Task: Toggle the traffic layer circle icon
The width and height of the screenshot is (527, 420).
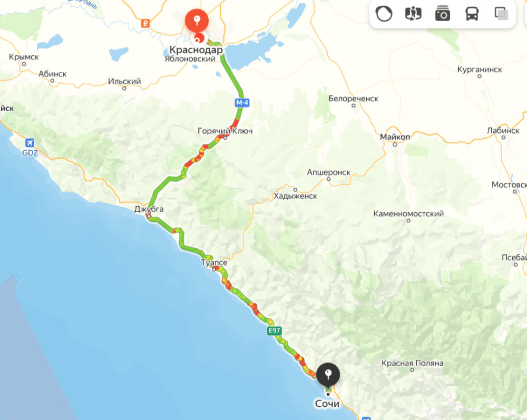Action: [384, 14]
